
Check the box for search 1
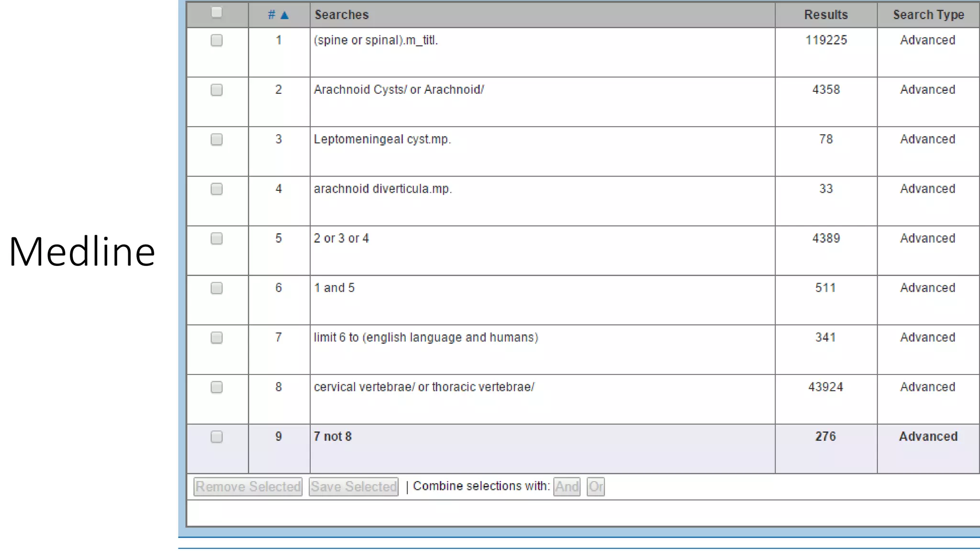click(217, 40)
